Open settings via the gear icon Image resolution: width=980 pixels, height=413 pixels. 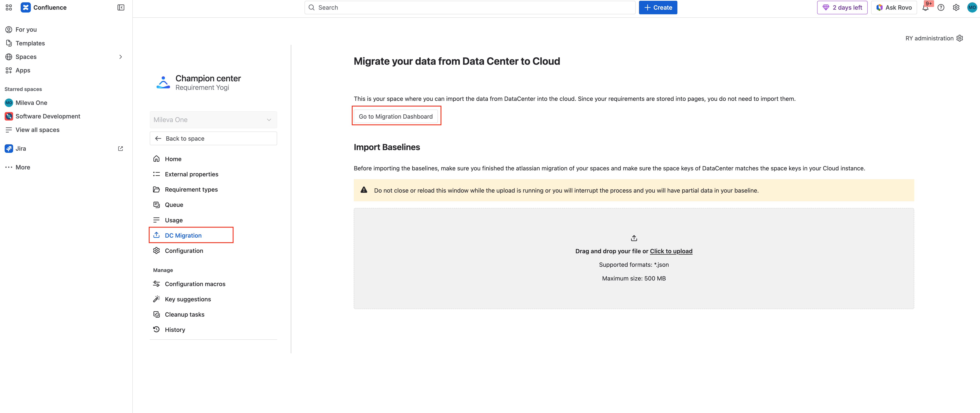coord(956,7)
